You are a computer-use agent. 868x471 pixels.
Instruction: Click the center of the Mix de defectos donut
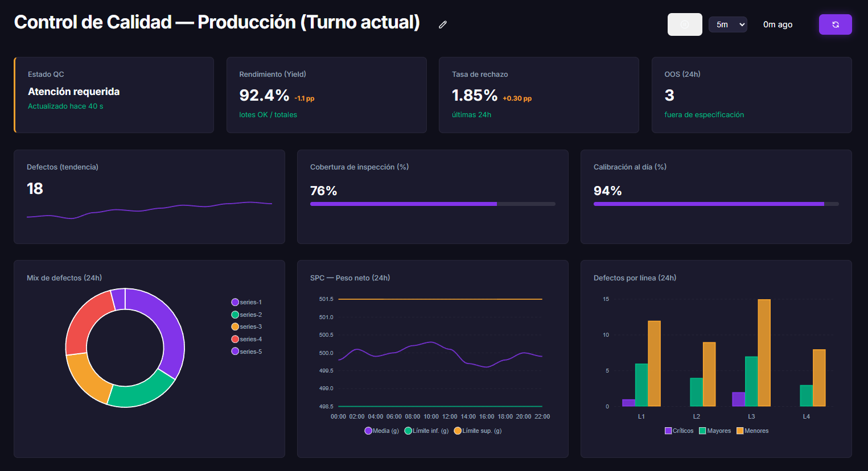coord(125,348)
